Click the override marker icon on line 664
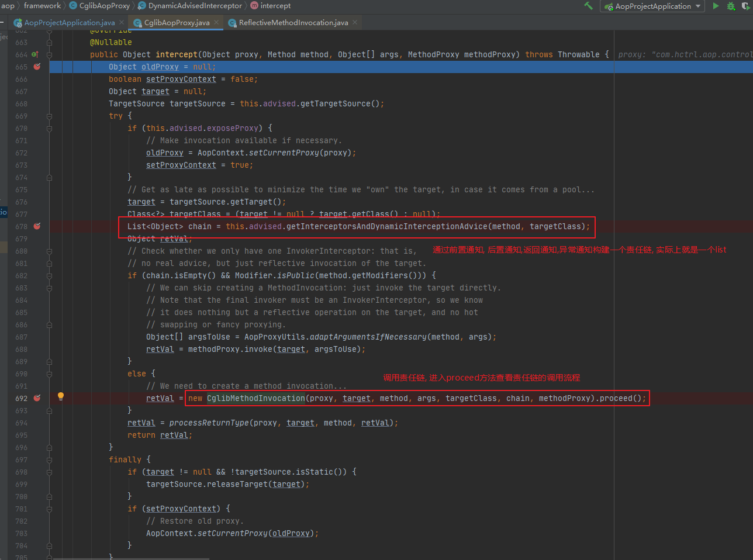 (34, 54)
